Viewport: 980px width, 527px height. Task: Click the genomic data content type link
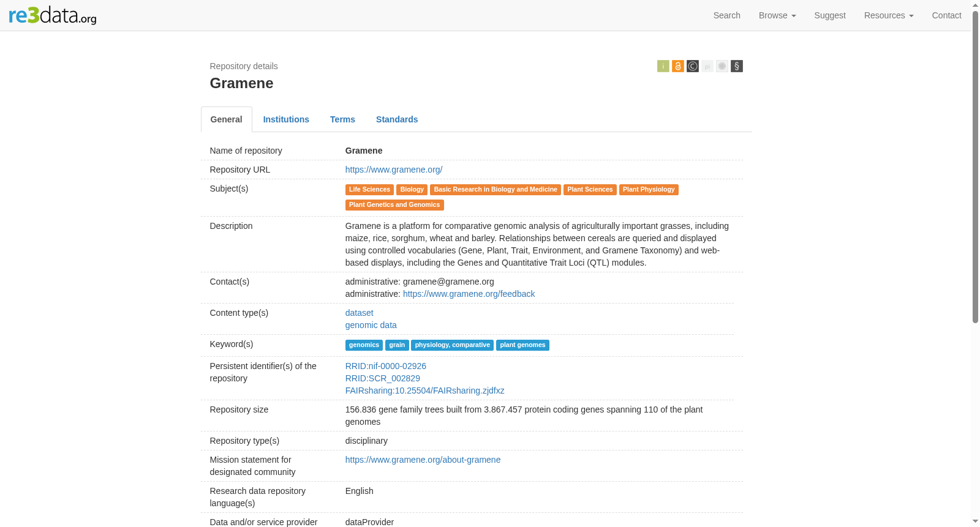[371, 325]
